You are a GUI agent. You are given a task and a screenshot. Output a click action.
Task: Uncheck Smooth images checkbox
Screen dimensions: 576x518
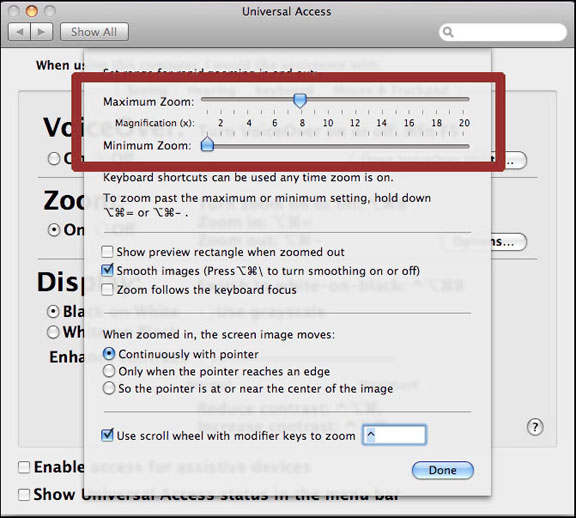click(x=107, y=270)
